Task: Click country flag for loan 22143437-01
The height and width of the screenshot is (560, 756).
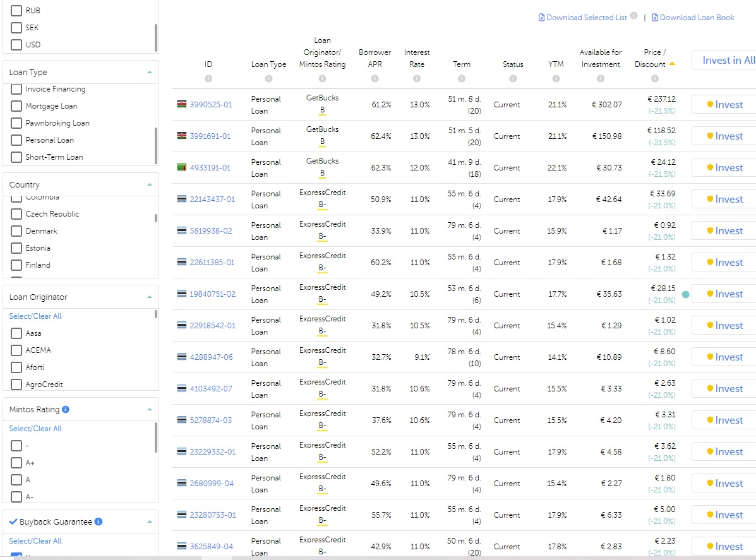Action: 182,199
